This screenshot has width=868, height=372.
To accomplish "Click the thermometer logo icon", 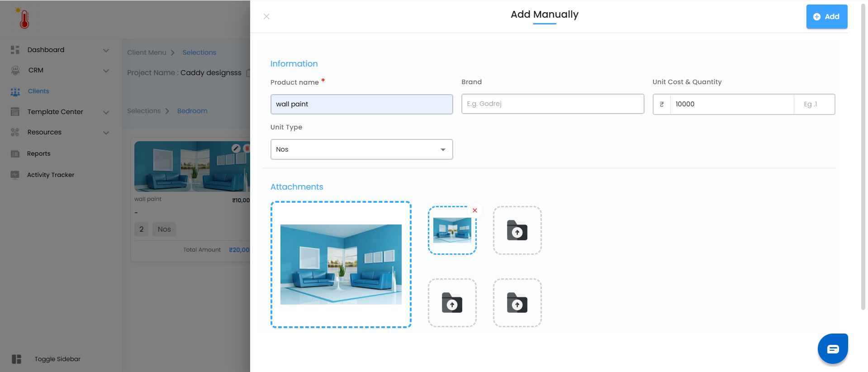I will [x=23, y=19].
